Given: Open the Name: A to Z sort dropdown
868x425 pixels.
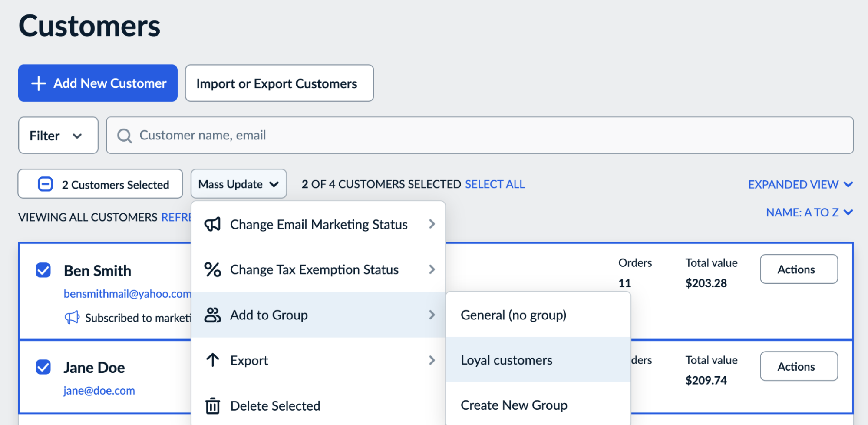Looking at the screenshot, I should pyautogui.click(x=809, y=212).
